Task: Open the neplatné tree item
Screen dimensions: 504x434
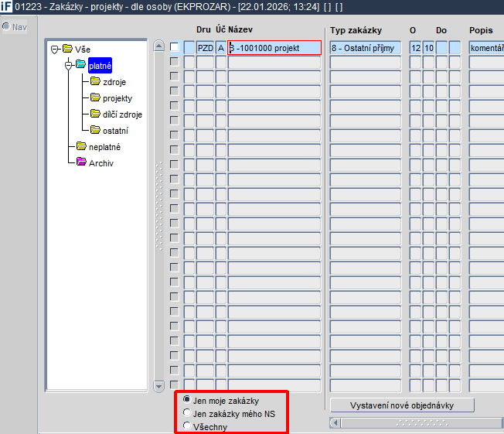Action: click(x=105, y=147)
